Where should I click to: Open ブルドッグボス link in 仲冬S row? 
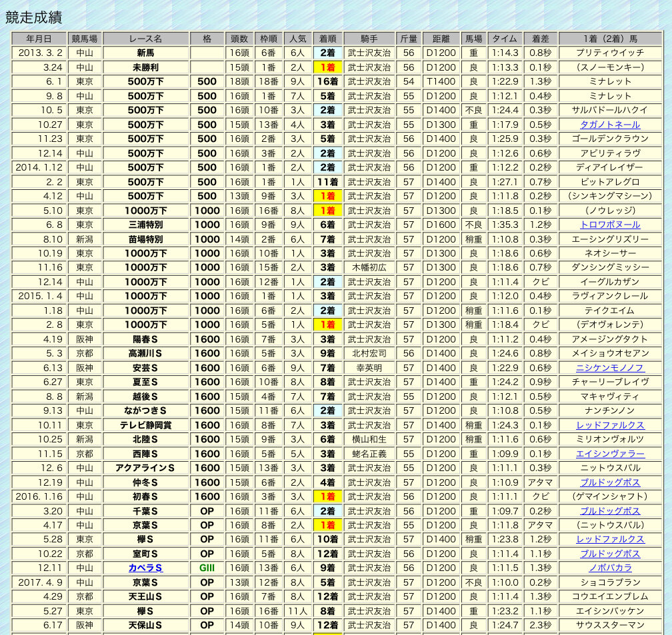coord(609,482)
